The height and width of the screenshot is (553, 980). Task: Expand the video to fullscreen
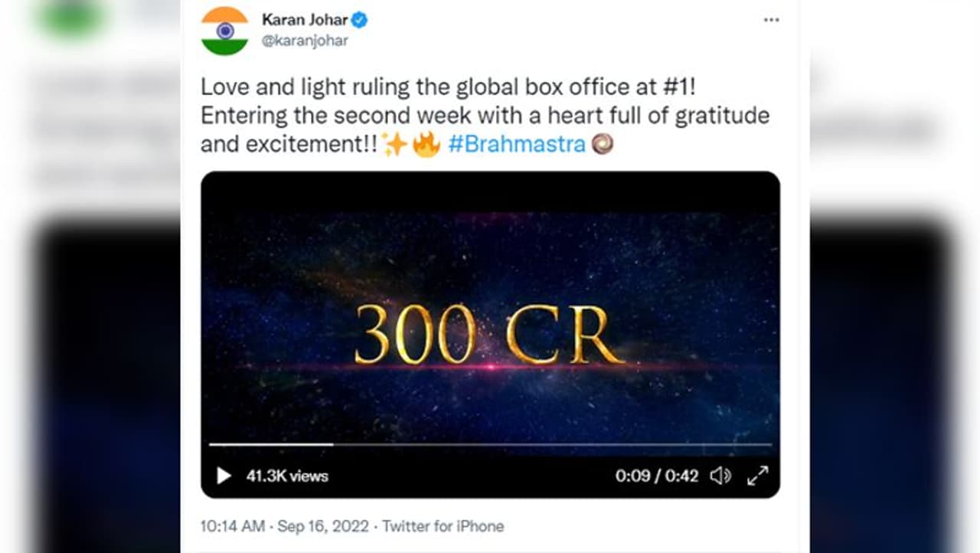click(757, 476)
